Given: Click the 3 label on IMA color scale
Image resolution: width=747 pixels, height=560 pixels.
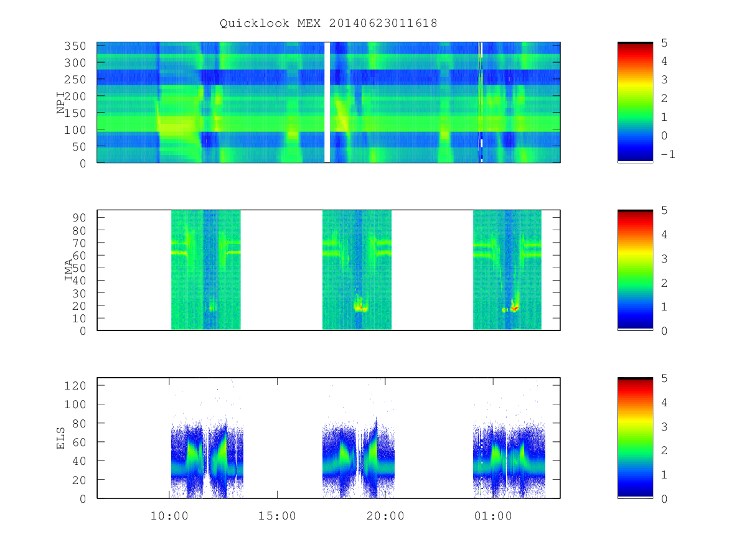Looking at the screenshot, I should point(664,258).
